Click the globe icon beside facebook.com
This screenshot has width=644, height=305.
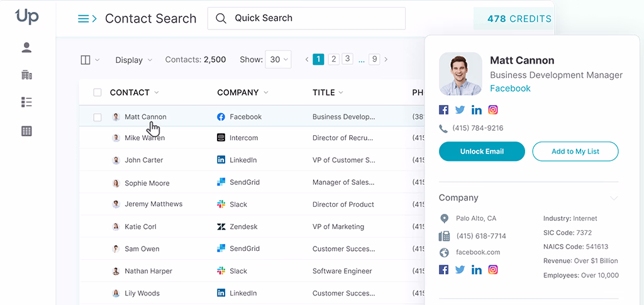pos(444,252)
